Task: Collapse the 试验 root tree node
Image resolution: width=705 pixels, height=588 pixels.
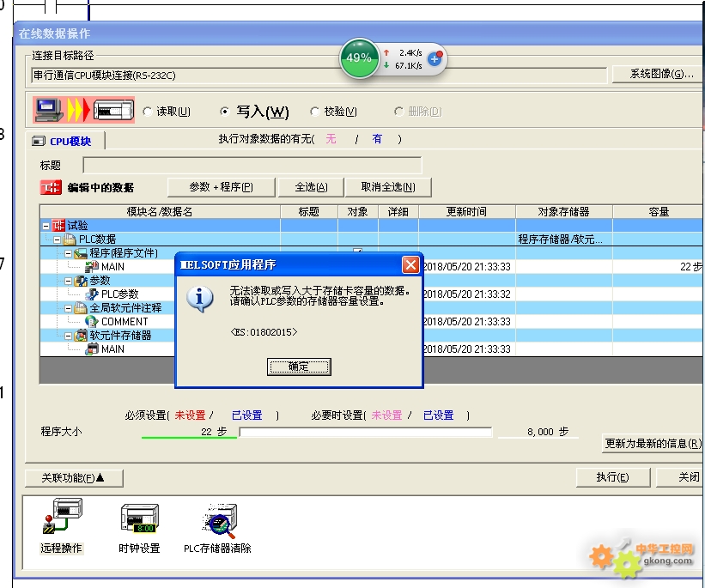Action: tap(46, 226)
